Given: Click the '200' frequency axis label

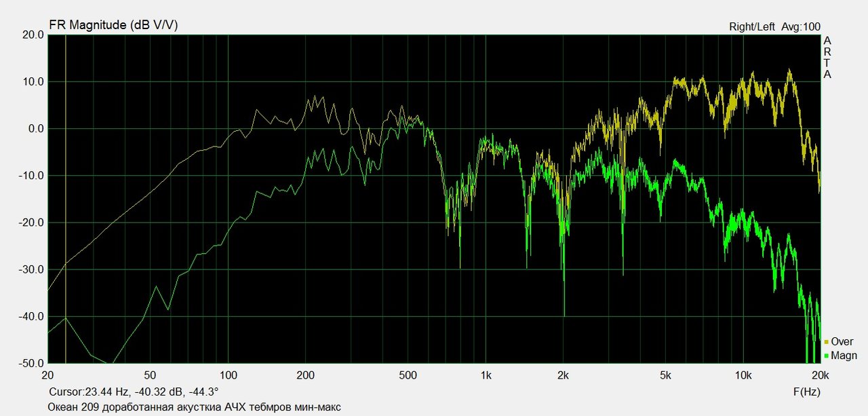Looking at the screenshot, I should pyautogui.click(x=305, y=375).
